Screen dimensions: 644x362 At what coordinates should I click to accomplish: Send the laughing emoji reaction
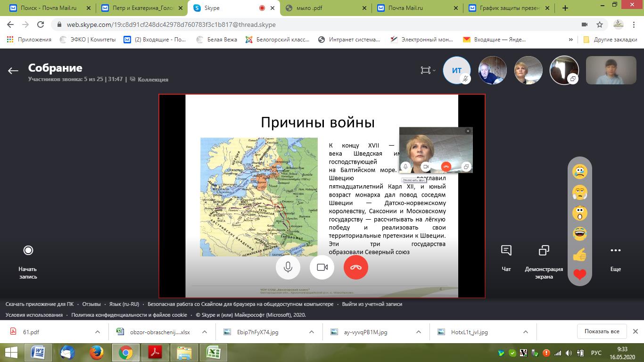579,233
